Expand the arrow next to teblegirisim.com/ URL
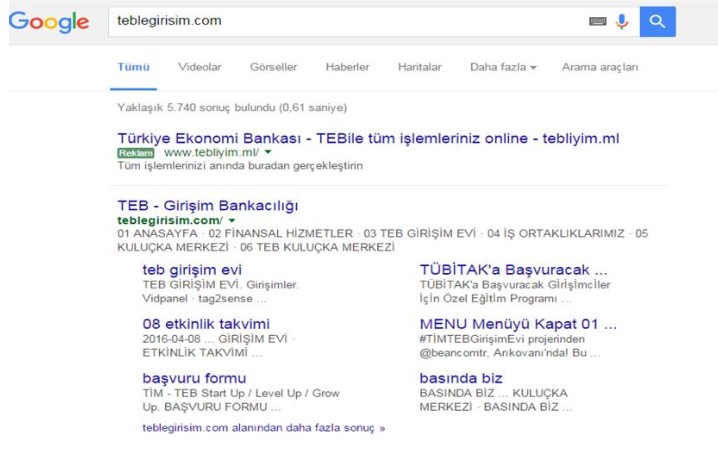 (232, 220)
